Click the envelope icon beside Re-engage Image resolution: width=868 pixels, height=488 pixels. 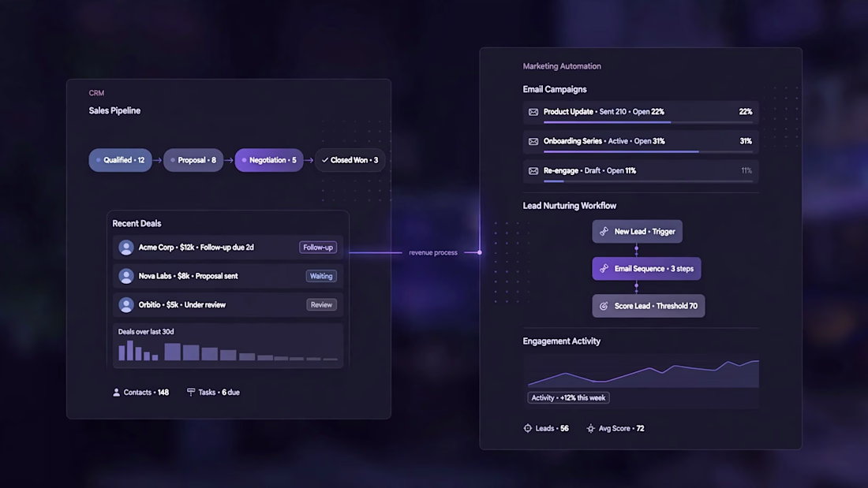(x=533, y=171)
